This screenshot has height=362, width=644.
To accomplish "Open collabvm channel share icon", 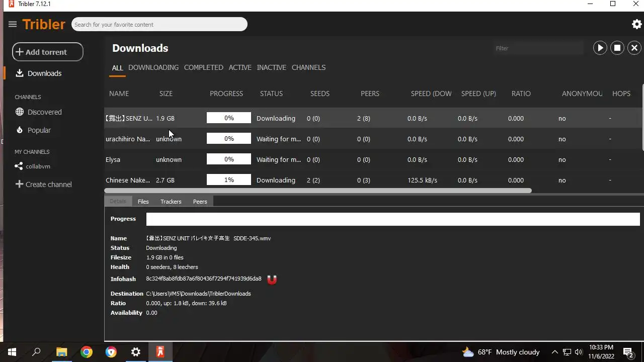I will click(19, 166).
